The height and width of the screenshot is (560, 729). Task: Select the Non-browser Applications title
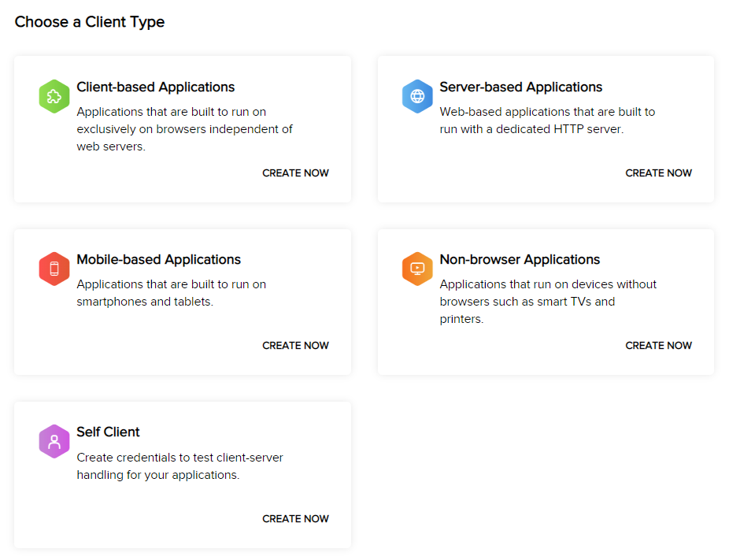(520, 259)
